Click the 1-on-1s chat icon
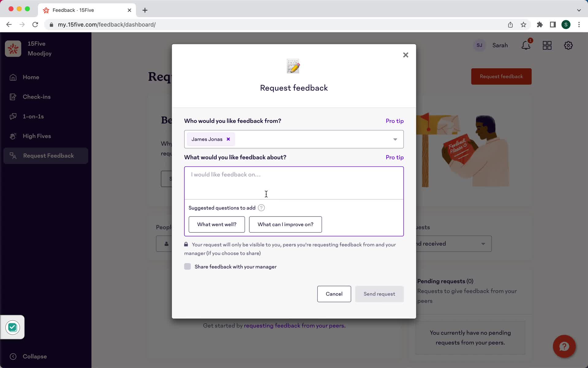588x368 pixels. tap(13, 117)
